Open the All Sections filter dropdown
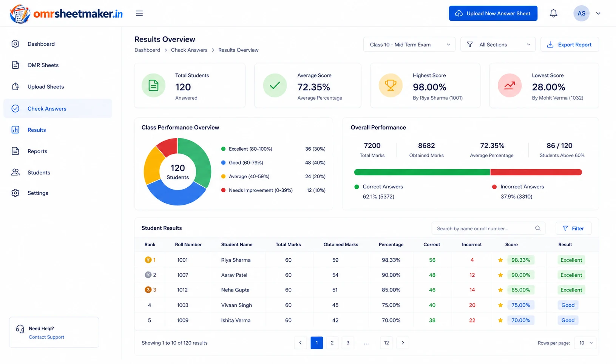The height and width of the screenshot is (364, 616). [498, 45]
